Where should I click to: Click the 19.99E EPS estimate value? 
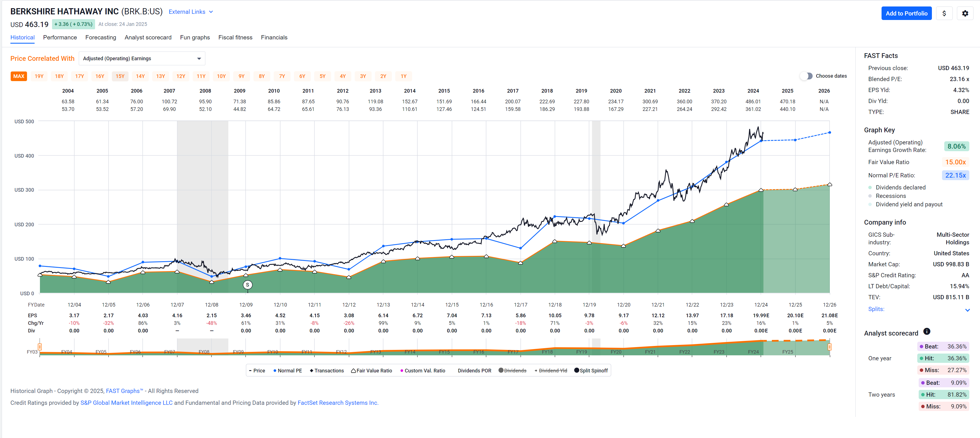click(x=761, y=315)
